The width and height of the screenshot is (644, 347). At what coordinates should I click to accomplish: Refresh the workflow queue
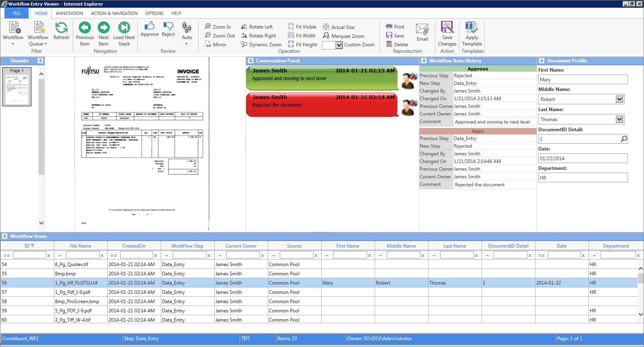[62, 31]
